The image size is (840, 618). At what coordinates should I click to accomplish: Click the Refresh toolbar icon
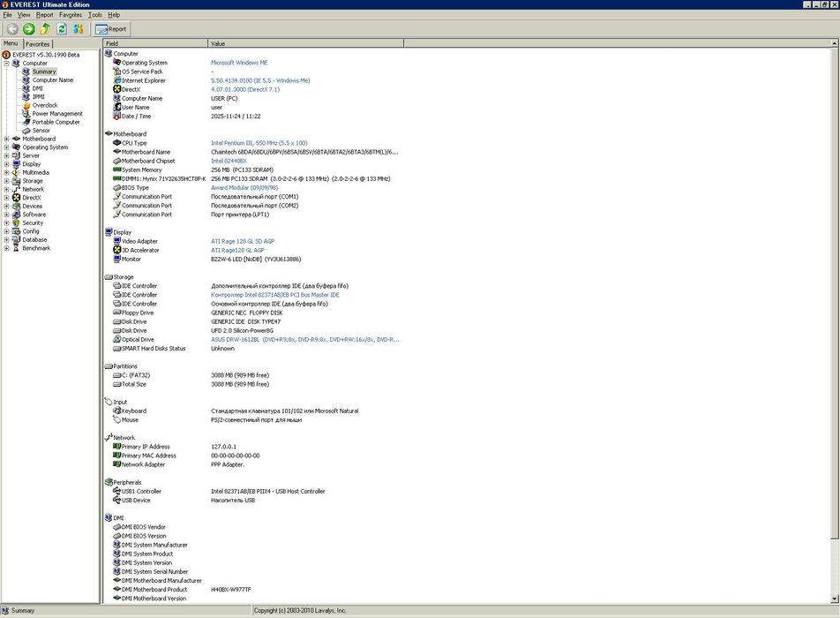(x=62, y=29)
